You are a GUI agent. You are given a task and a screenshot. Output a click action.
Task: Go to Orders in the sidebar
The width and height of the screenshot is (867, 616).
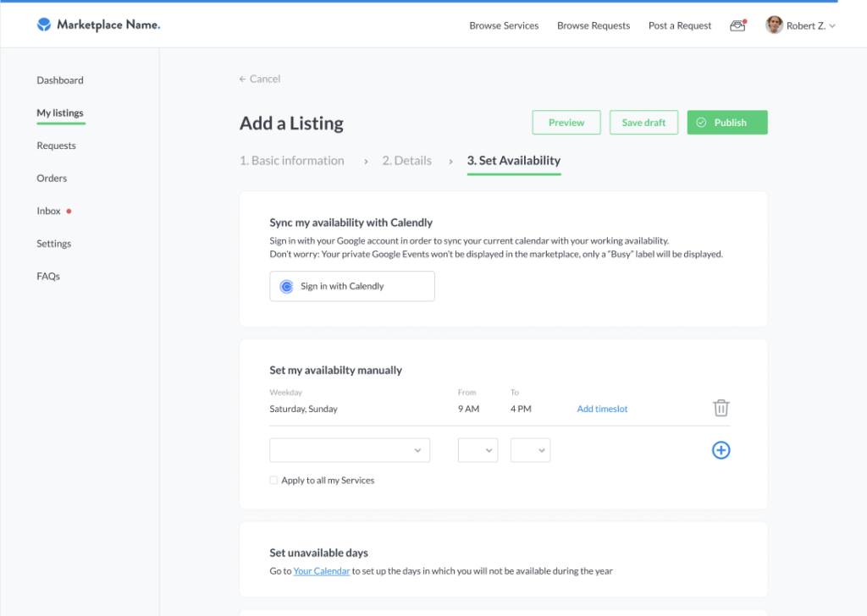pyautogui.click(x=52, y=178)
